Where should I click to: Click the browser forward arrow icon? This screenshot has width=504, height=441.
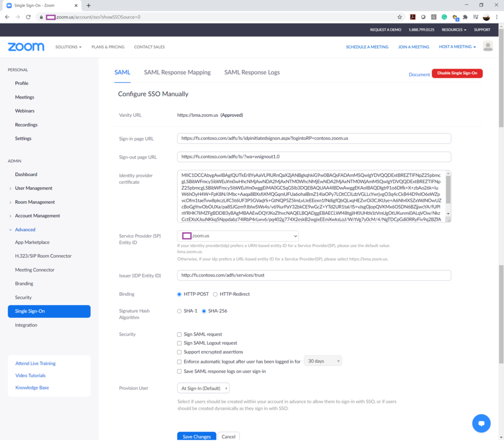(x=18, y=17)
